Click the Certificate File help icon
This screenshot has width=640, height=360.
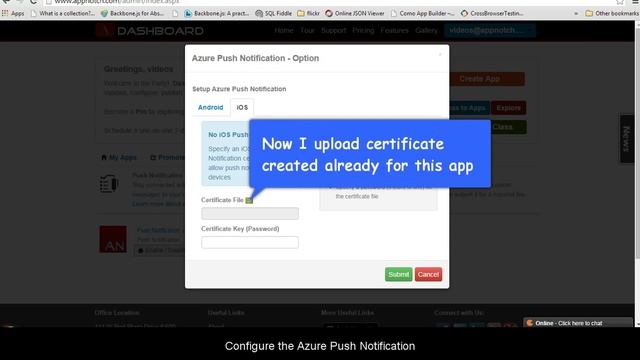point(249,200)
